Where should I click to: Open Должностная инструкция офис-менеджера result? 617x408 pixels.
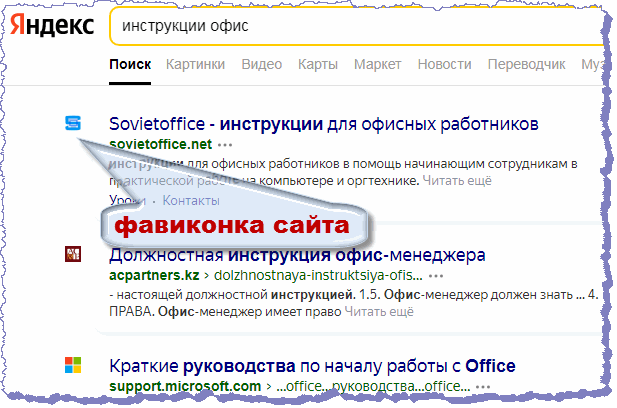tap(297, 255)
